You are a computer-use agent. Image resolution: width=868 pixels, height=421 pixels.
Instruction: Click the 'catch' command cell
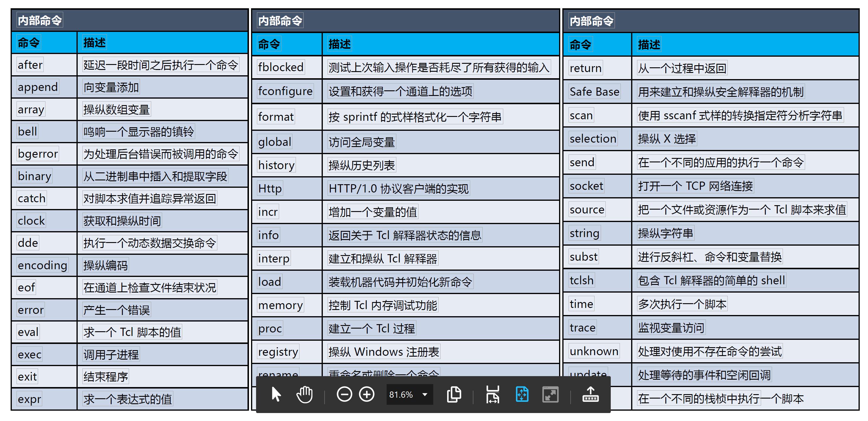coord(44,198)
